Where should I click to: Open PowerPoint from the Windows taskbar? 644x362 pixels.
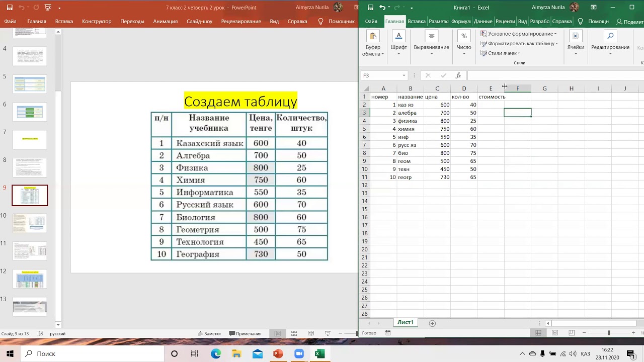[278, 353]
